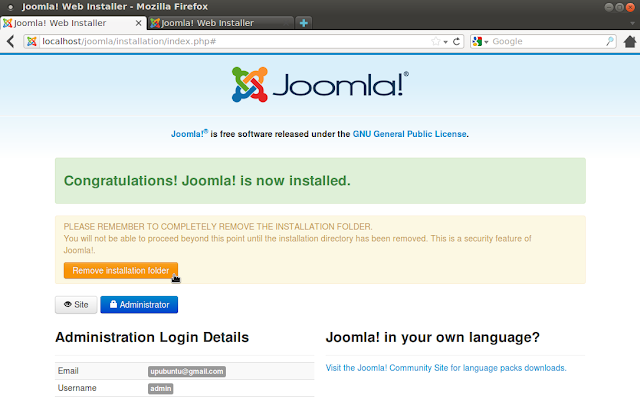This screenshot has height=411, width=640.
Task: Click Remove installation folder button
Action: click(121, 271)
